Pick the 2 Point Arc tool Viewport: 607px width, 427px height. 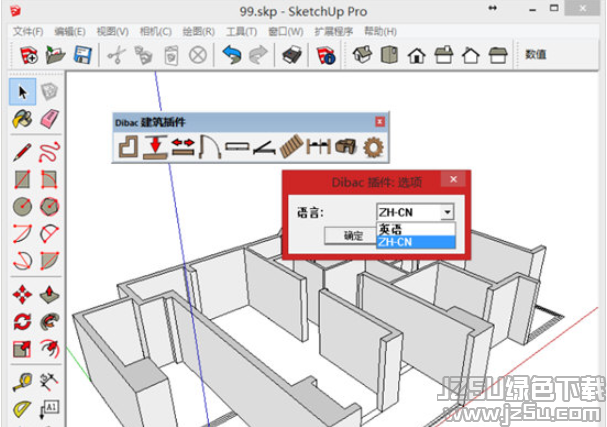pos(50,234)
